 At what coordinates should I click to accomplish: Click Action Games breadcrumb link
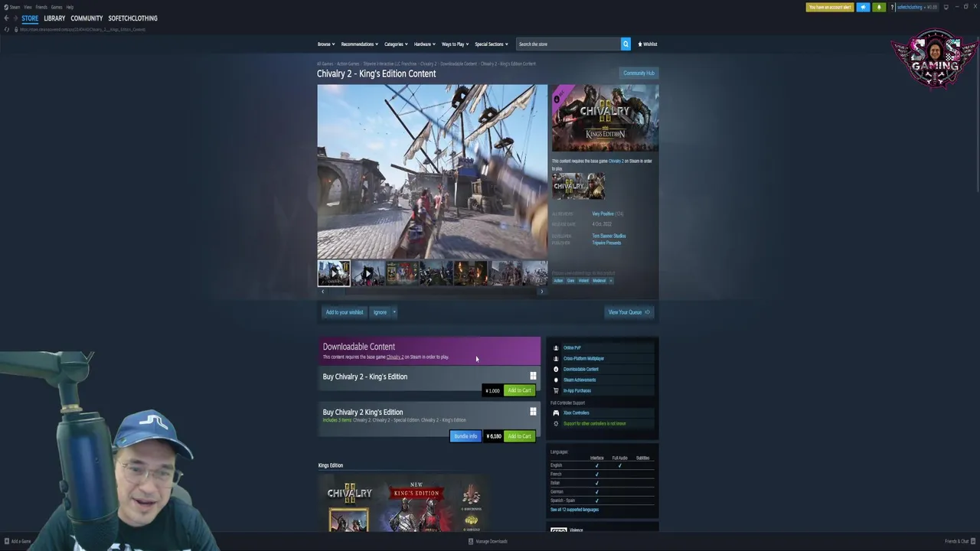pyautogui.click(x=348, y=64)
